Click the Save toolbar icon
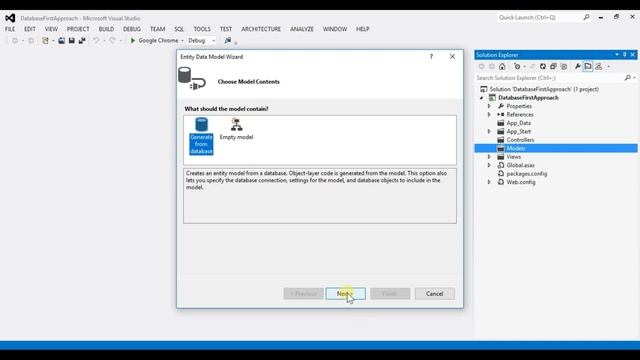This screenshot has height=360, width=640. click(x=71, y=40)
